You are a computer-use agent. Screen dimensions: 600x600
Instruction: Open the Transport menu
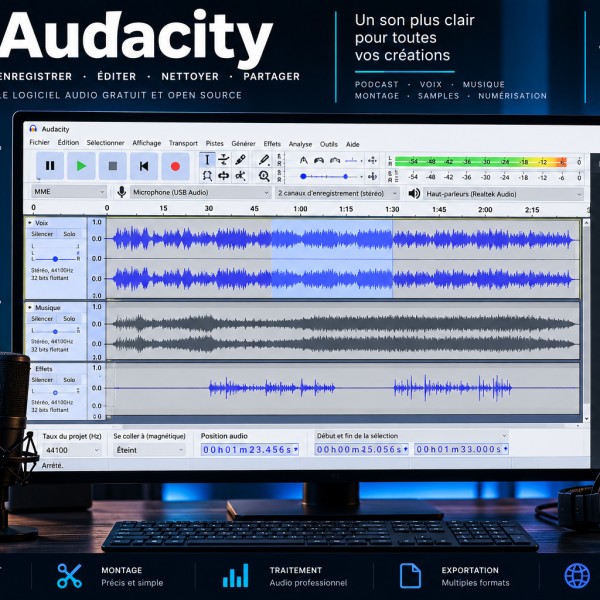(183, 143)
